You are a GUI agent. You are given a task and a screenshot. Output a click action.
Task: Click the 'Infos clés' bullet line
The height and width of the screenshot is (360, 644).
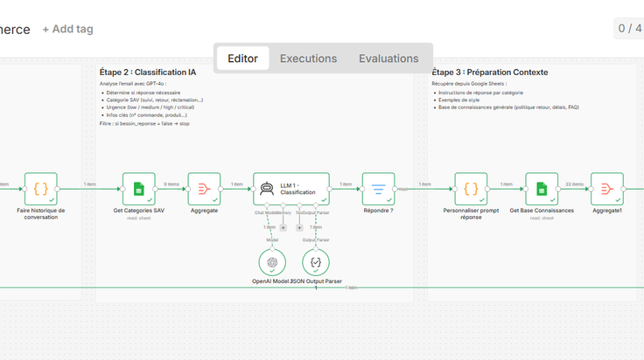tap(147, 115)
